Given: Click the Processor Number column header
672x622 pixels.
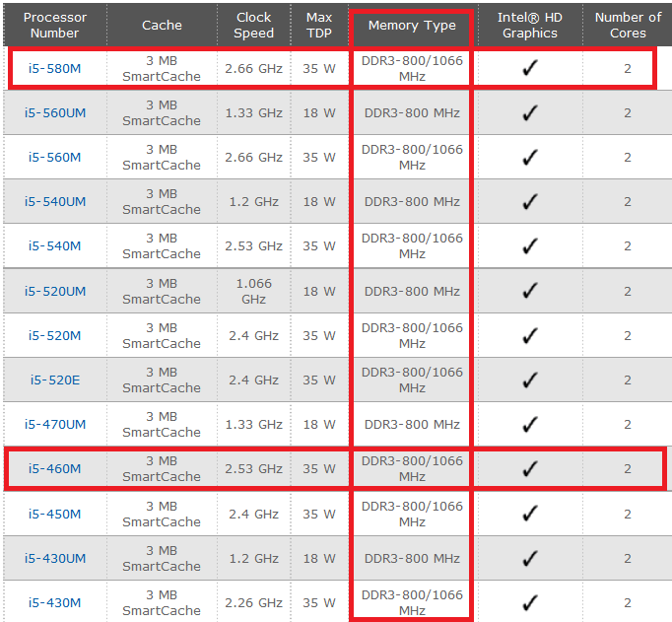Looking at the screenshot, I should click(x=55, y=25).
